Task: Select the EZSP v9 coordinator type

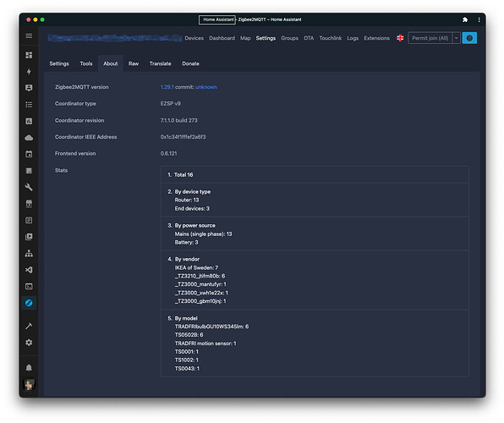Action: [171, 103]
